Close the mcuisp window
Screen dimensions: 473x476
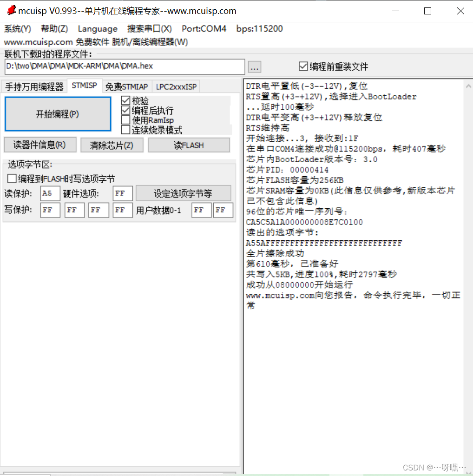point(460,11)
